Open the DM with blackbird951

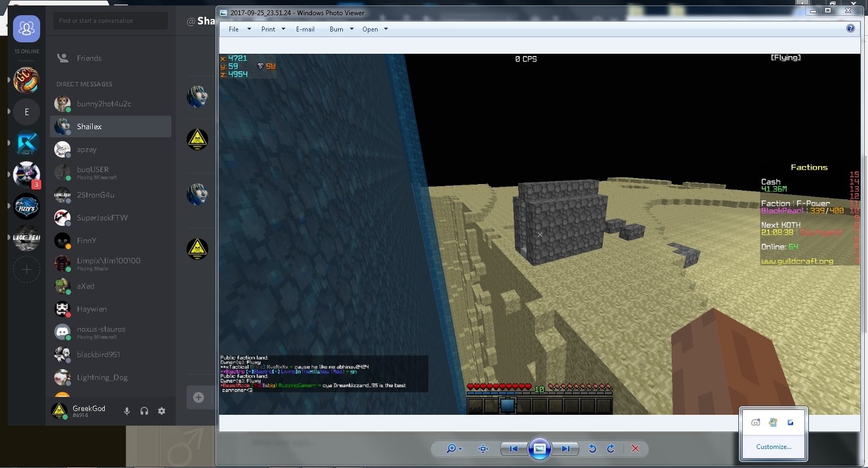(x=111, y=355)
